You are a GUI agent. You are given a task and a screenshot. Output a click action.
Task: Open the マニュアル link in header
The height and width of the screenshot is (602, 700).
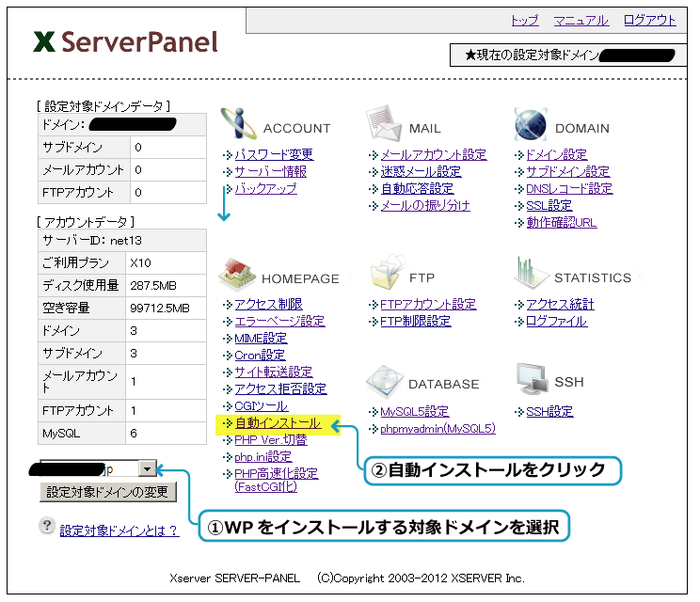point(581,21)
